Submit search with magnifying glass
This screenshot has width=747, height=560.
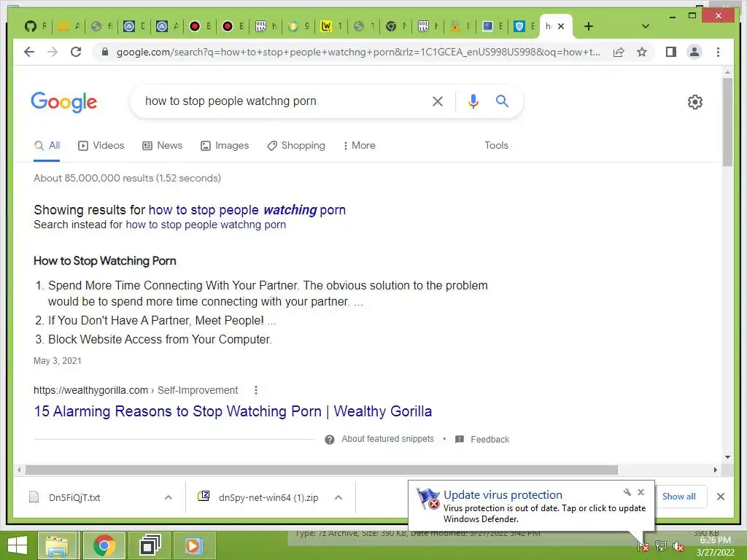pyautogui.click(x=502, y=101)
